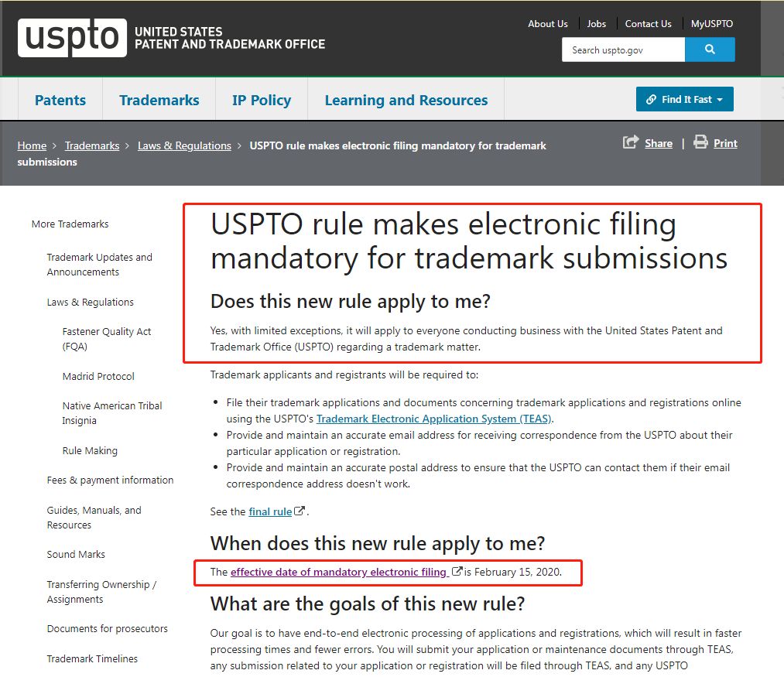The image size is (784, 677).
Task: Go to the MyUSPTO link
Action: 711,24
